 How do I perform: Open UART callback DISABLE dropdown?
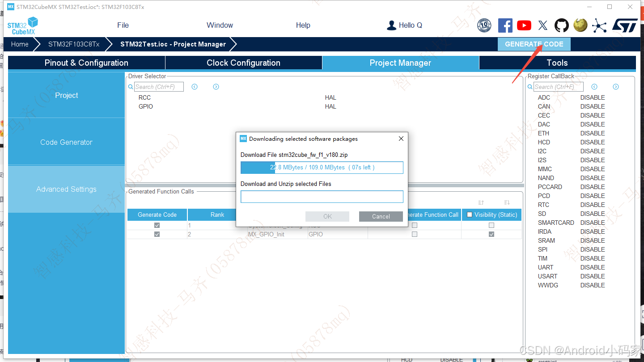click(x=593, y=267)
